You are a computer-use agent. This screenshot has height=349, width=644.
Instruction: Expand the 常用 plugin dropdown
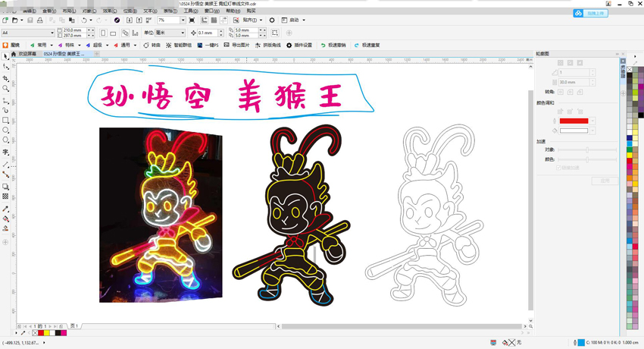coord(52,46)
